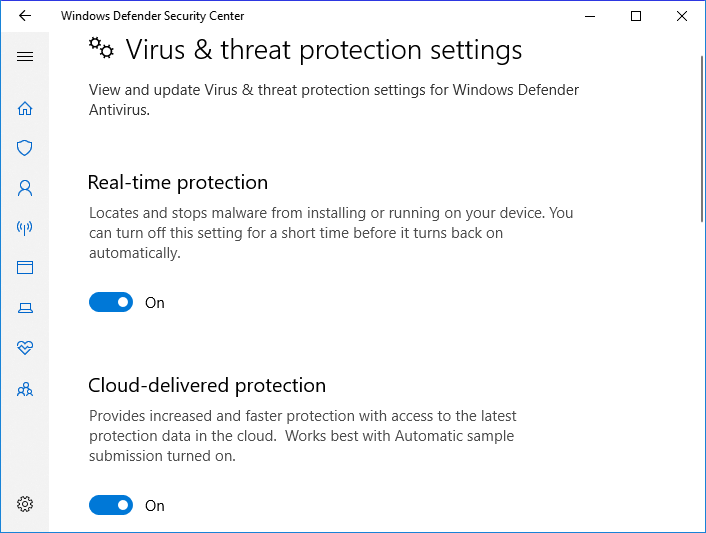The width and height of the screenshot is (706, 533).
Task: Expand the hamburger navigation menu
Action: click(x=25, y=56)
